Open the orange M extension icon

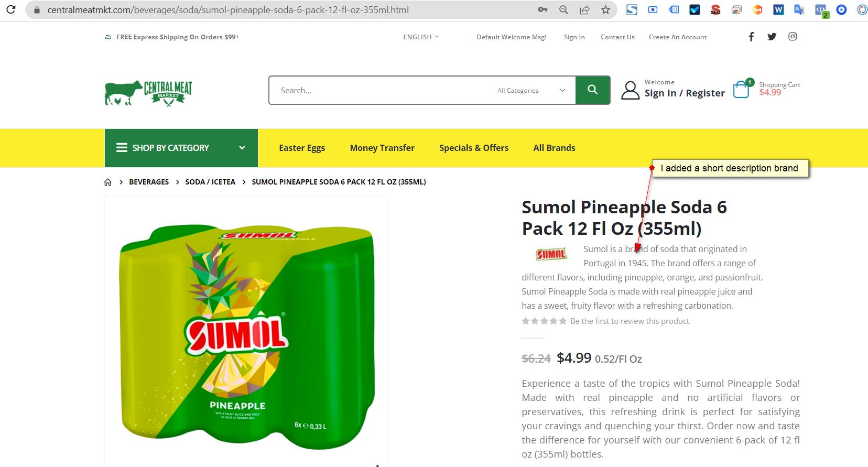coord(757,9)
